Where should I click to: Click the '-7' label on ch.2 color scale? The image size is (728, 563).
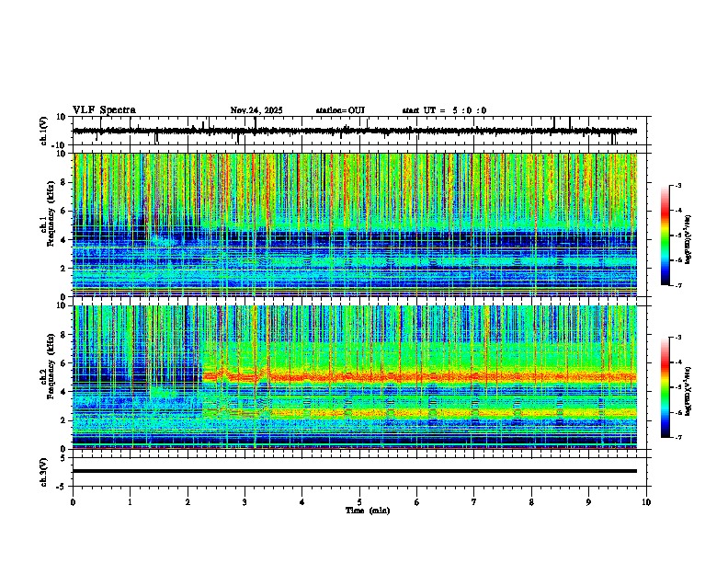(677, 437)
